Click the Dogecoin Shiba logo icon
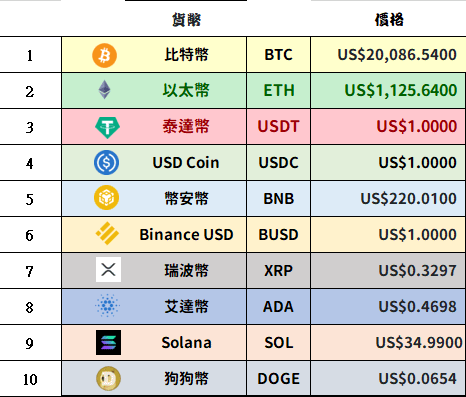 point(108,378)
